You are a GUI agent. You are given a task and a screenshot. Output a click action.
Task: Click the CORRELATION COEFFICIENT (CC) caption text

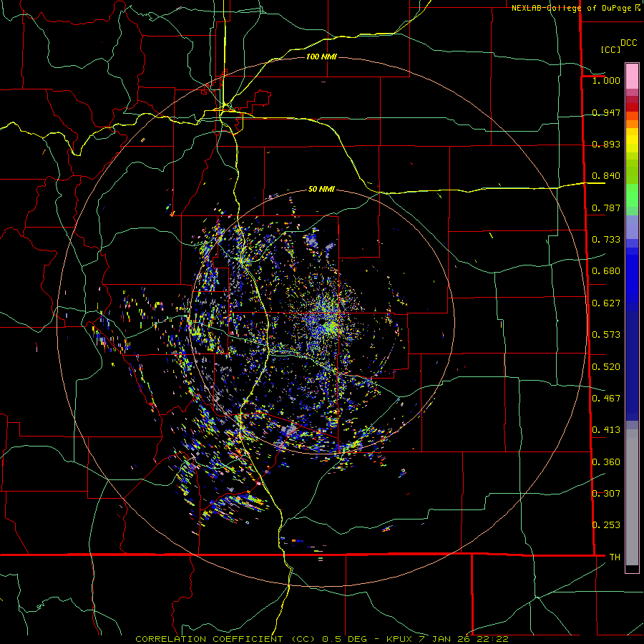[x=225, y=639]
